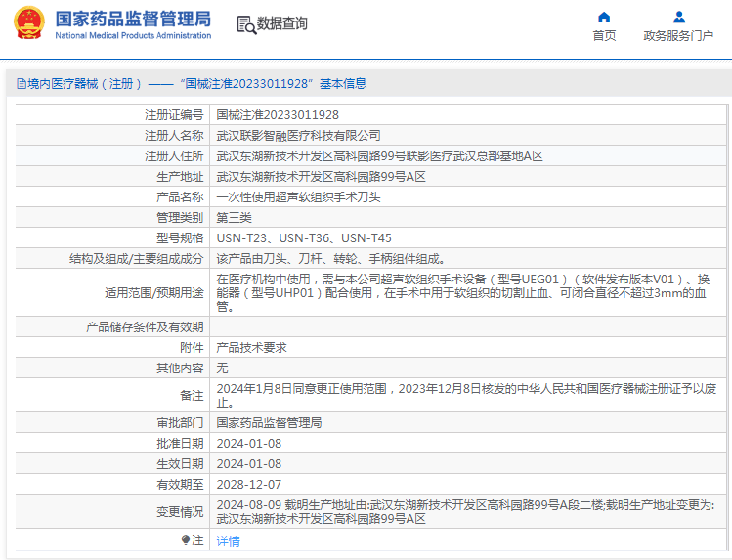Viewport: 732px width, 560px height.
Task: Select 无 in 其他内容 row
Action: click(222, 367)
